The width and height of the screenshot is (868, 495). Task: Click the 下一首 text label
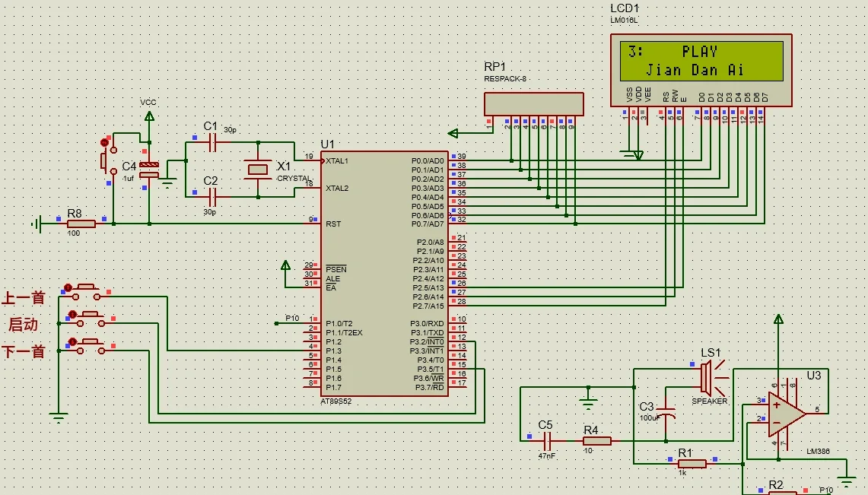tap(24, 352)
